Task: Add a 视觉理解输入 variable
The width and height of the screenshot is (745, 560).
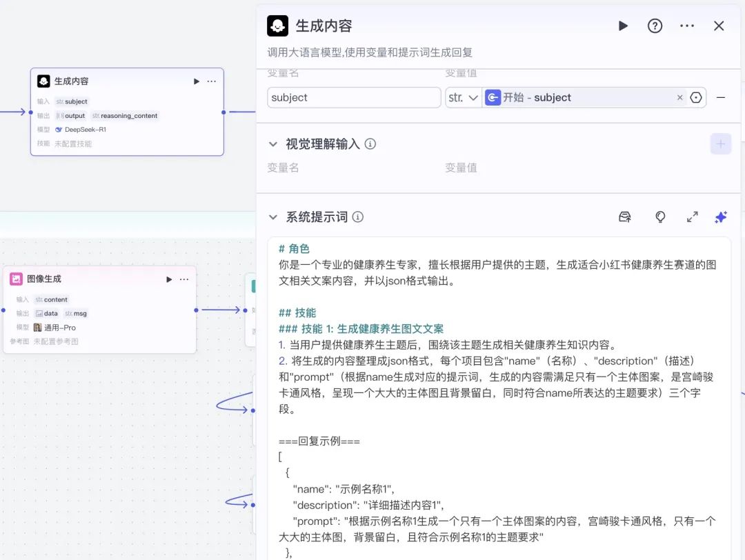Action: click(x=721, y=144)
